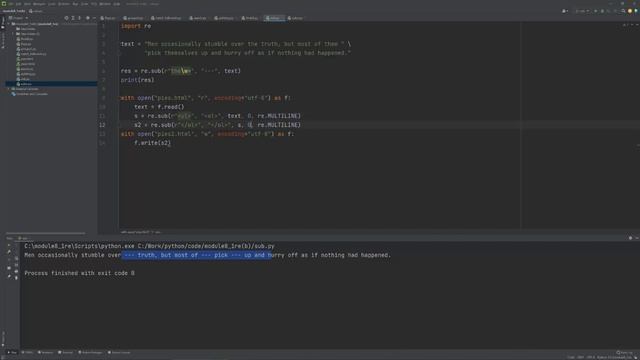The width and height of the screenshot is (640, 360).
Task: Click line number 12 in gutter
Action: (102, 125)
